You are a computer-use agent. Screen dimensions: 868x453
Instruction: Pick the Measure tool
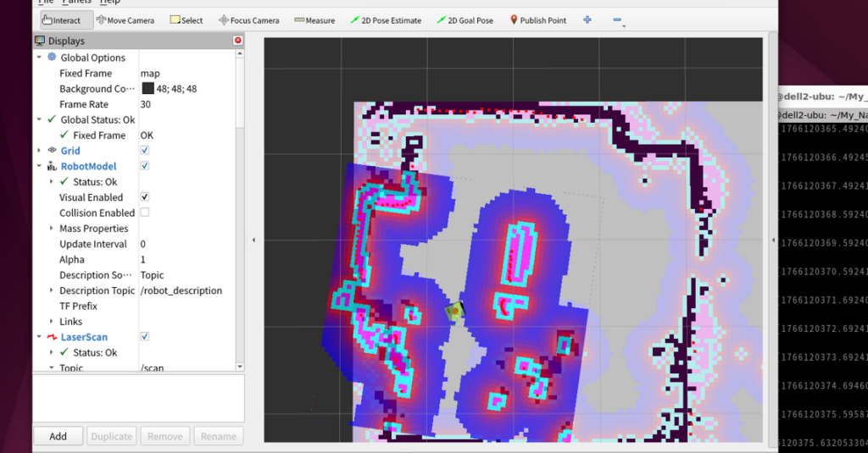click(x=314, y=20)
